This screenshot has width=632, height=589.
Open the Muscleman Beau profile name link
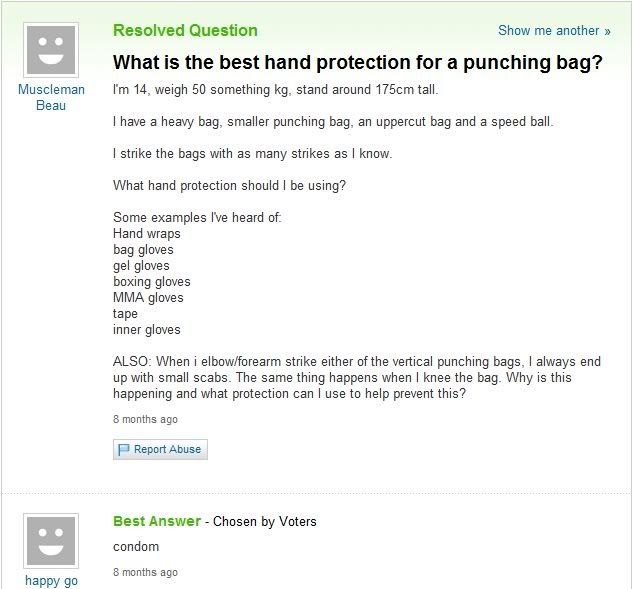click(51, 97)
